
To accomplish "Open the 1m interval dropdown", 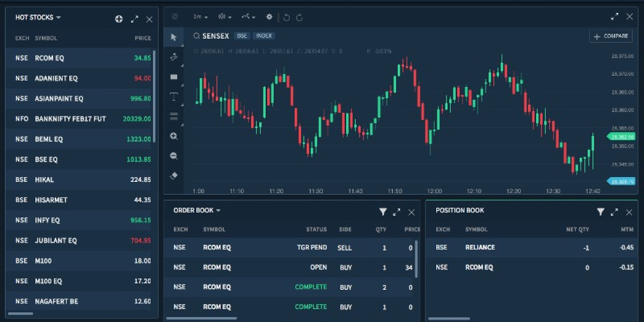I will 200,17.
